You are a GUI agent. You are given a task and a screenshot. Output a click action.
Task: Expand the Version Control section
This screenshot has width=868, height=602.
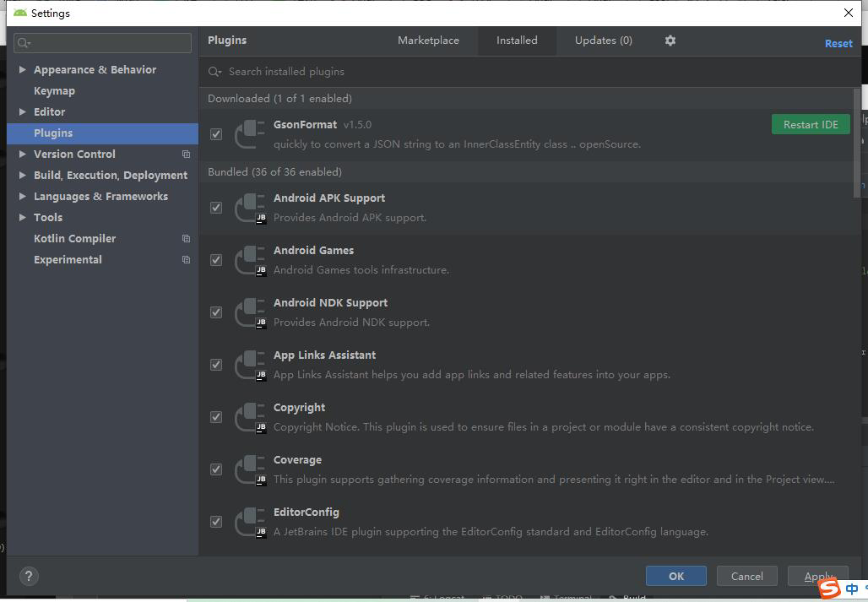click(x=22, y=155)
